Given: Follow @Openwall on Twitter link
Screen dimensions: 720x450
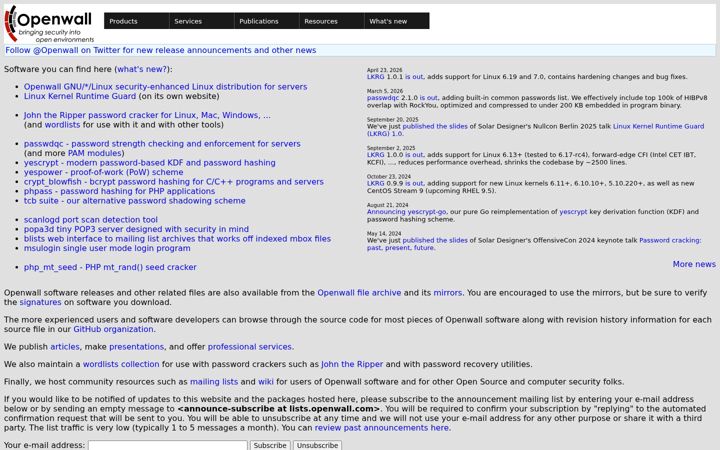Looking at the screenshot, I should pyautogui.click(x=161, y=50).
